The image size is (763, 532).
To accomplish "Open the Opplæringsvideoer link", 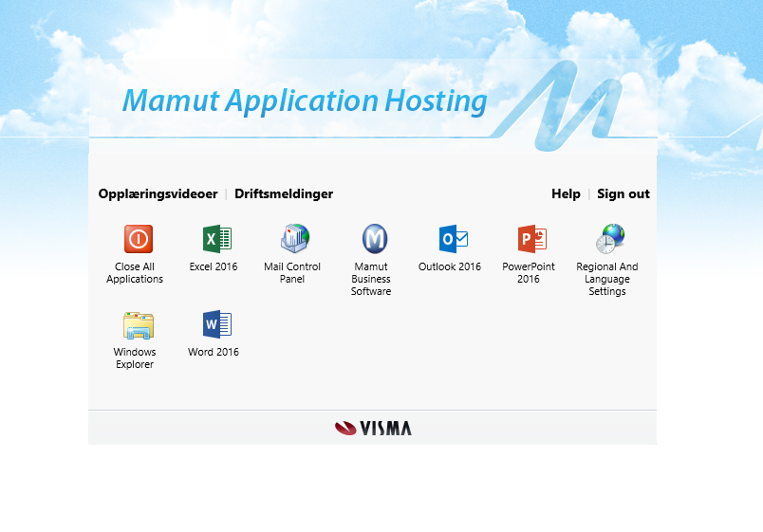I will [x=158, y=193].
